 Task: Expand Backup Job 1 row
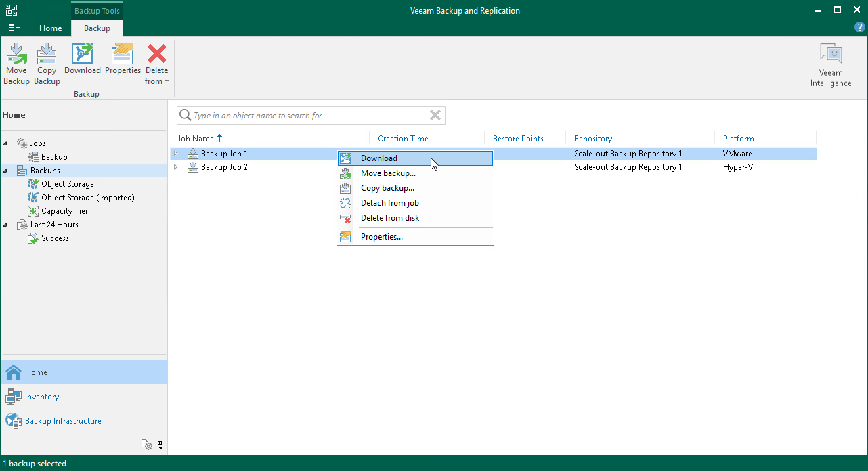(x=176, y=154)
